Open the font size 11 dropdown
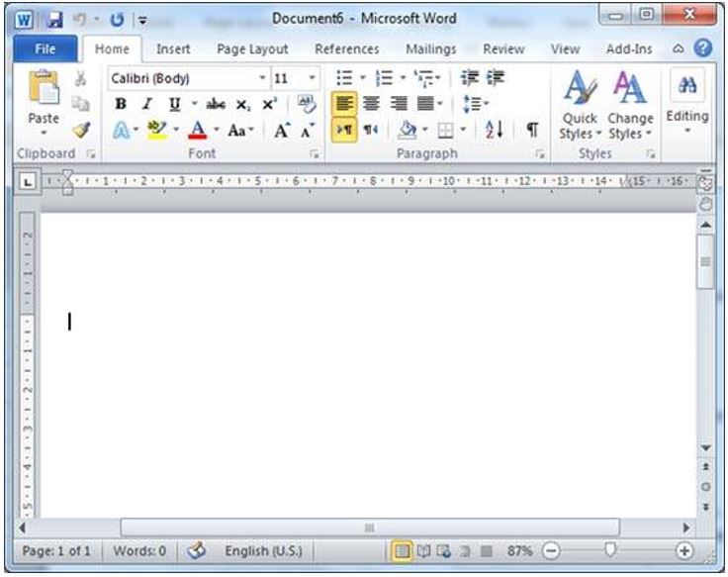This screenshot has width=728, height=577. [x=312, y=78]
